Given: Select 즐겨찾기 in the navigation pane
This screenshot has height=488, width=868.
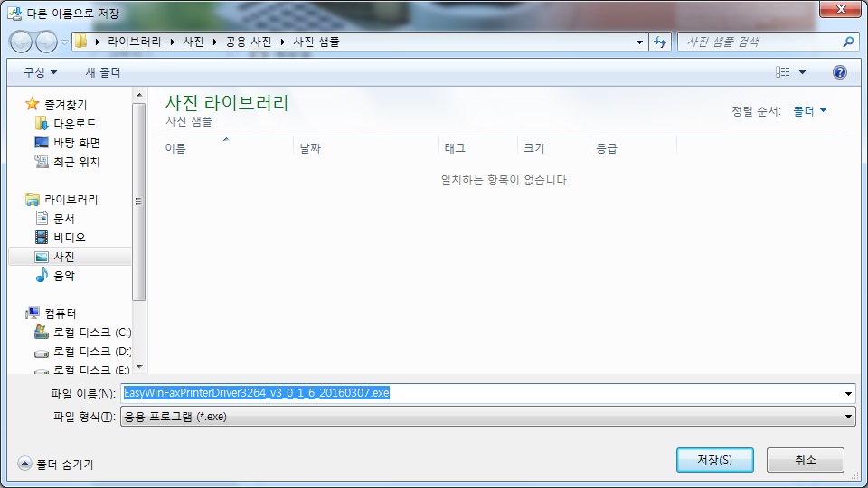Looking at the screenshot, I should 65,104.
